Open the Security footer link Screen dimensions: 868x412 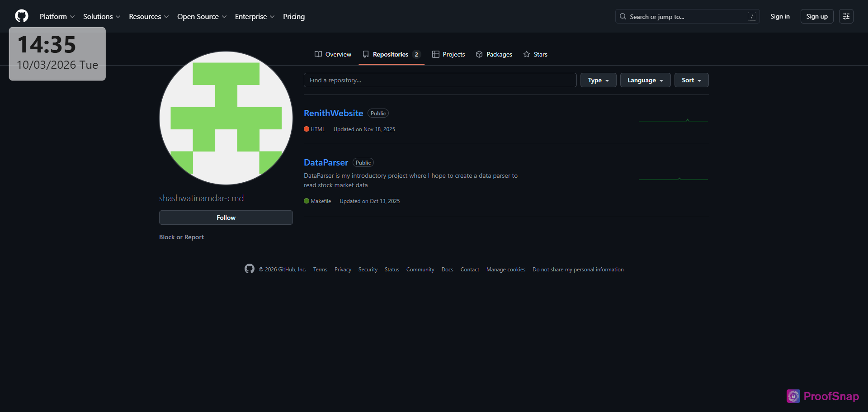pos(368,270)
